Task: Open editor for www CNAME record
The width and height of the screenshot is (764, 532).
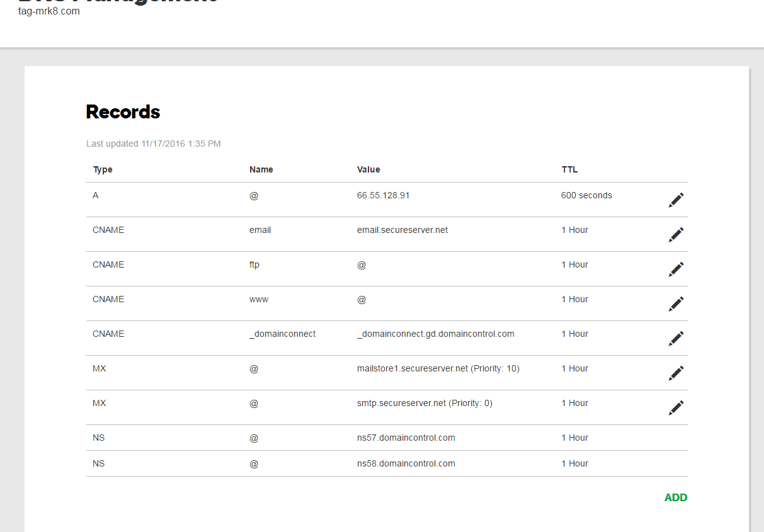Action: [x=676, y=304]
